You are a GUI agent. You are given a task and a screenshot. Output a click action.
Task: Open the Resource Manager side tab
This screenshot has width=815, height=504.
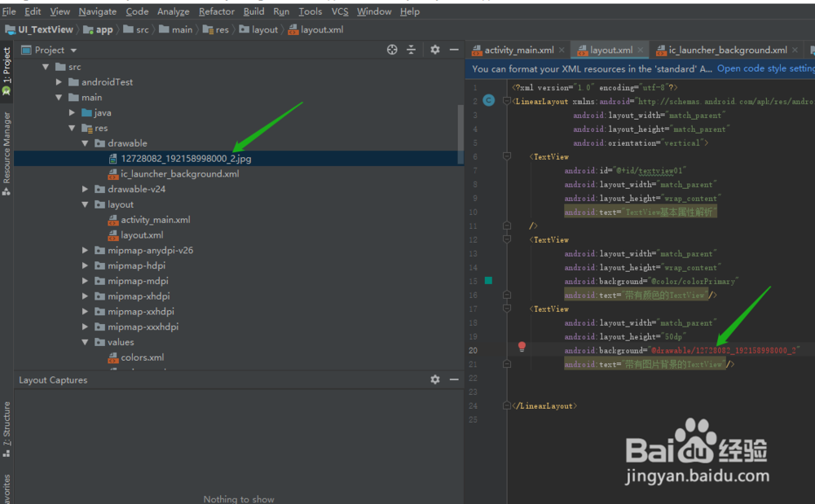7,154
